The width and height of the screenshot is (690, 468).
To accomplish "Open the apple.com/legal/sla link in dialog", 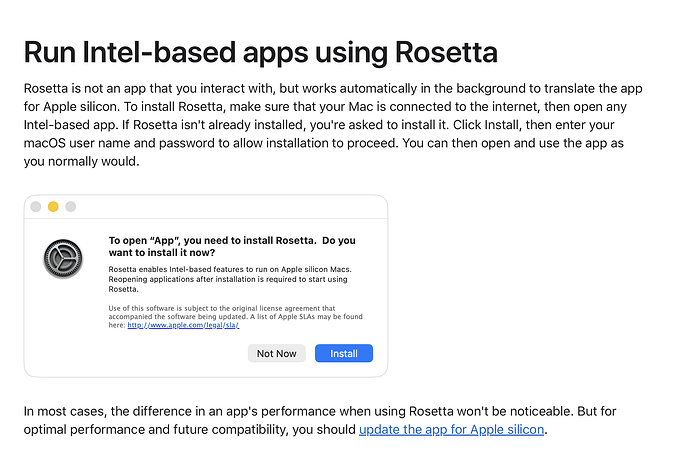I will coord(183,325).
